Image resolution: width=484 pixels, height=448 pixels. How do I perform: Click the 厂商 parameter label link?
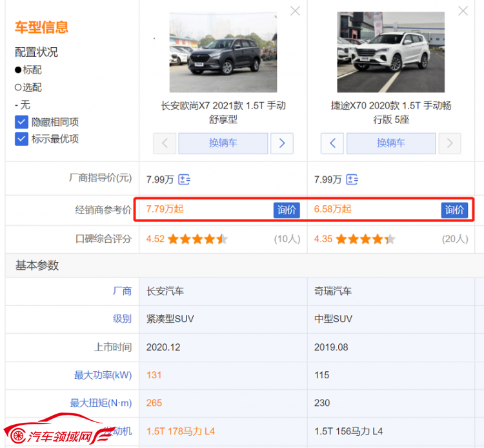122,291
